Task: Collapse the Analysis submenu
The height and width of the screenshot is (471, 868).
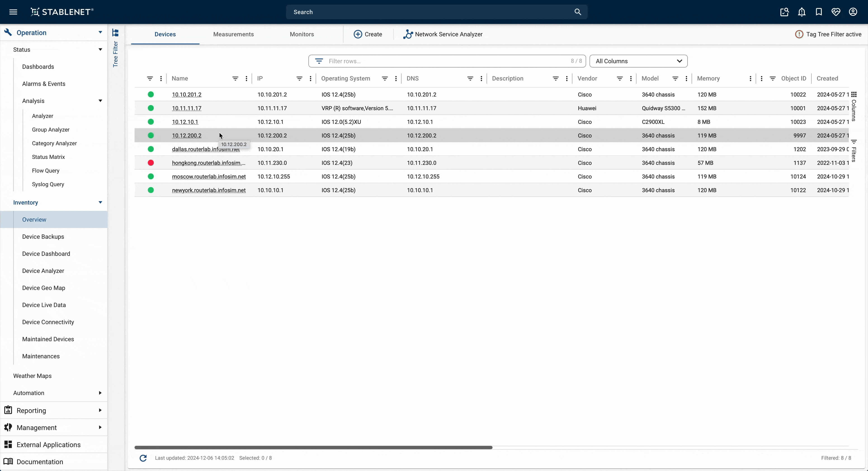Action: tap(100, 101)
